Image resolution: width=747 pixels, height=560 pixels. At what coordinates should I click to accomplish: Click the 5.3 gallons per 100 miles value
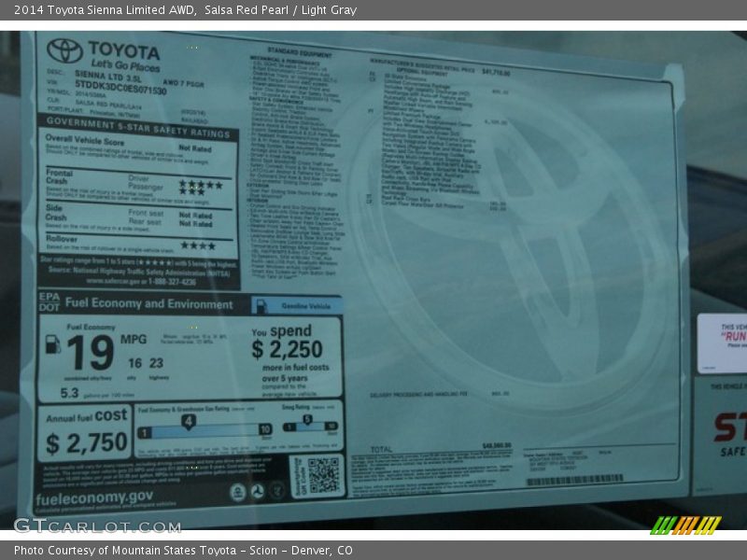[x=69, y=393]
